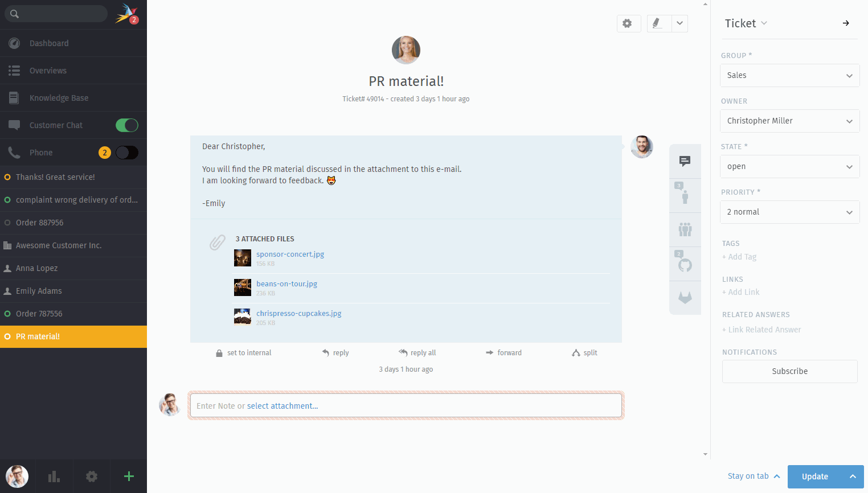The image size is (868, 493).
Task: Open the GitHub issues sidebar icon
Action: 685,264
